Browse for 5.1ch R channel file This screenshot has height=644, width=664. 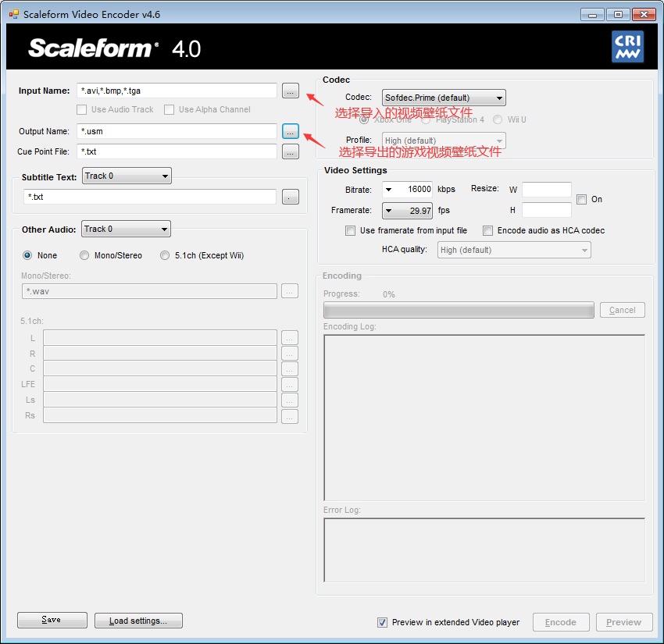pos(290,354)
